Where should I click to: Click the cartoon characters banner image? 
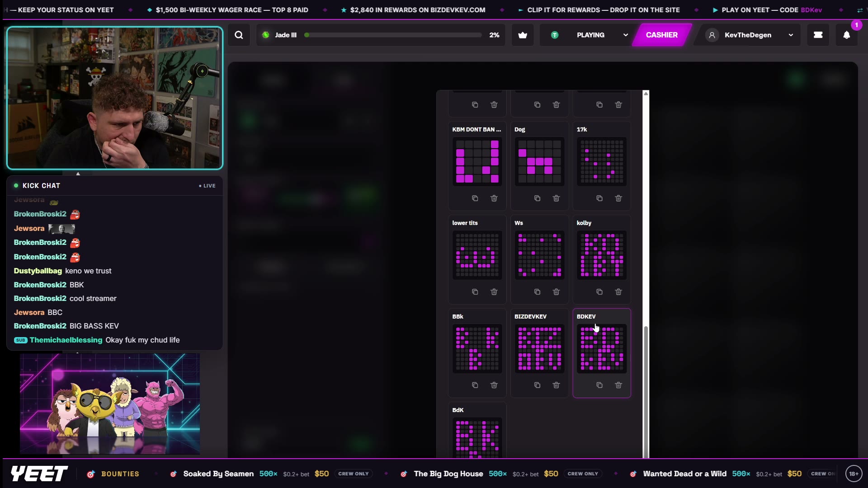coord(110,404)
